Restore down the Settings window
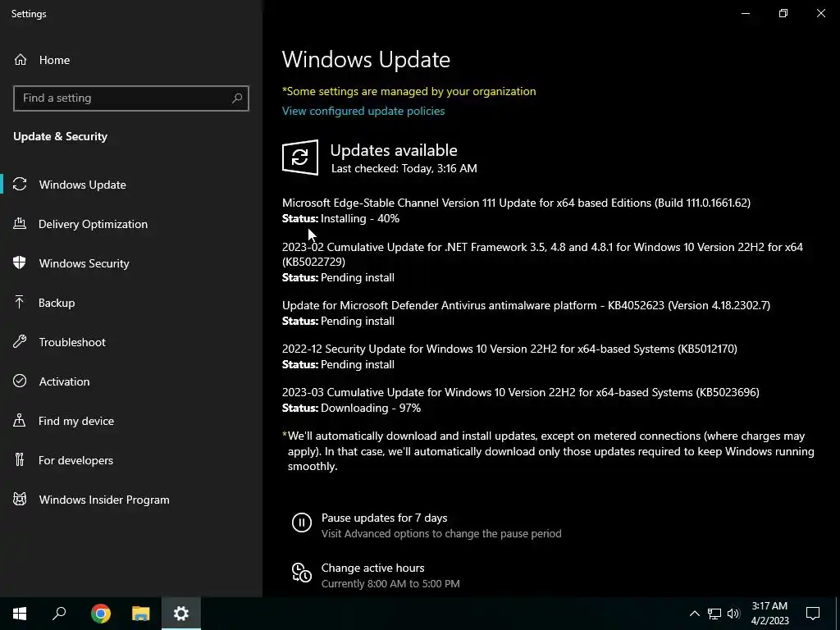 coord(783,13)
